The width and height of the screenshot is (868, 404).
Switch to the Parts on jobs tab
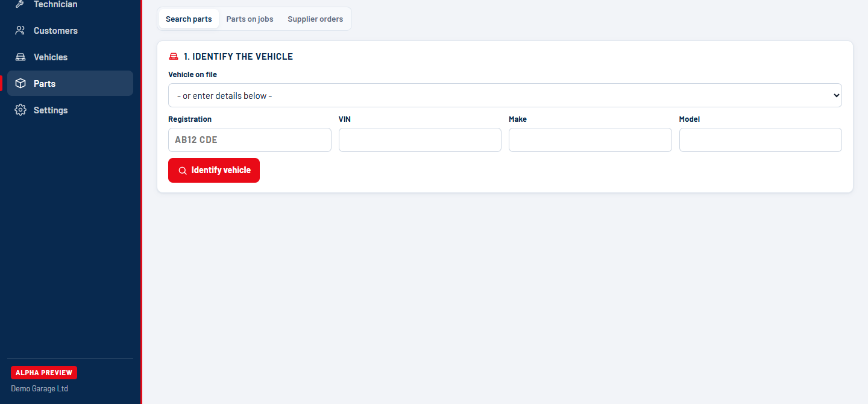click(250, 19)
